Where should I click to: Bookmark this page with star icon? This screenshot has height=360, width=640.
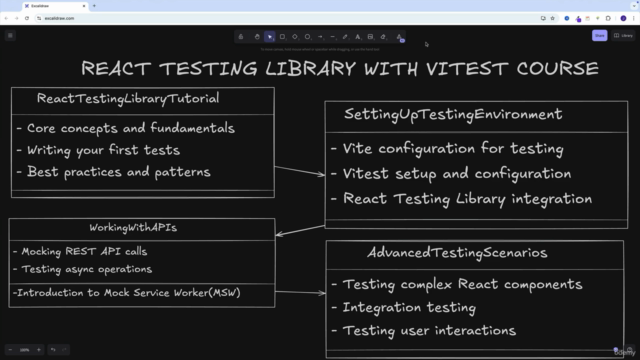point(553,18)
